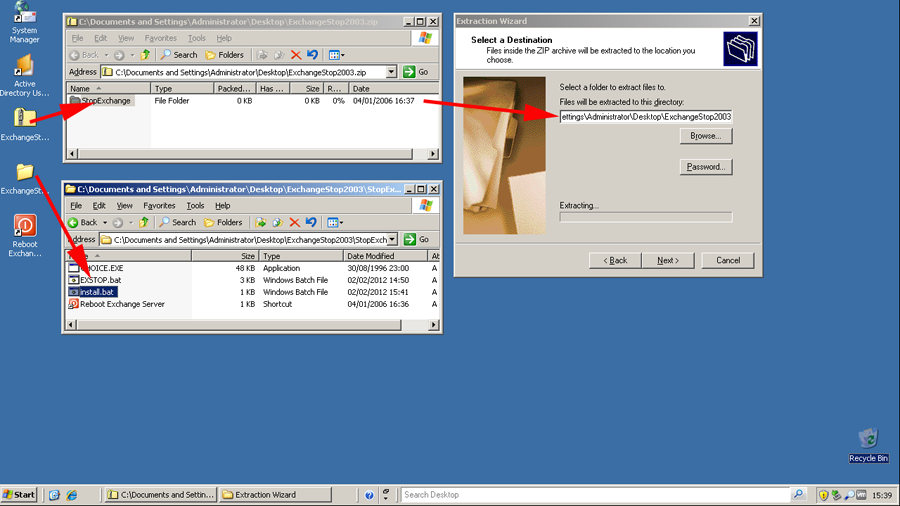The height and width of the screenshot is (506, 900).
Task: Open Edit menu in StopExchange window
Action: click(x=99, y=205)
